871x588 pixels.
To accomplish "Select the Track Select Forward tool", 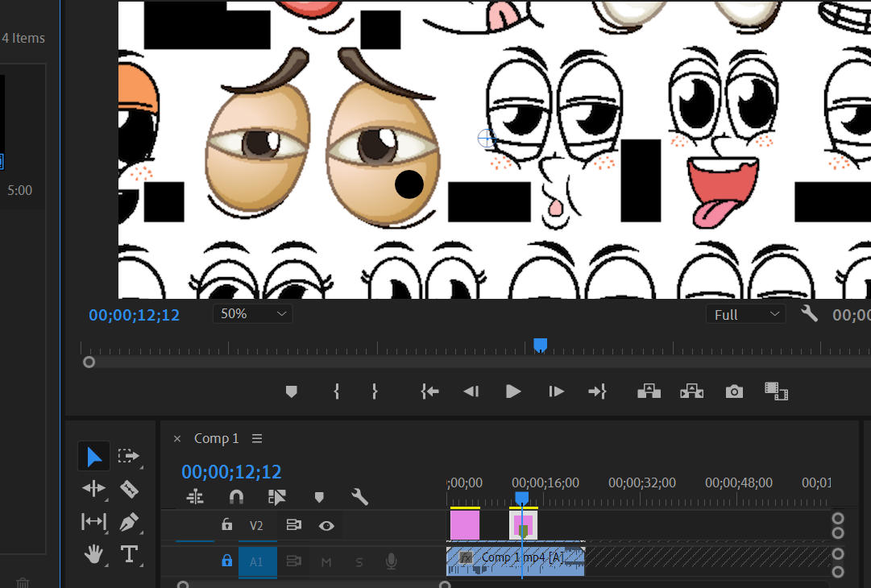I will click(x=129, y=456).
